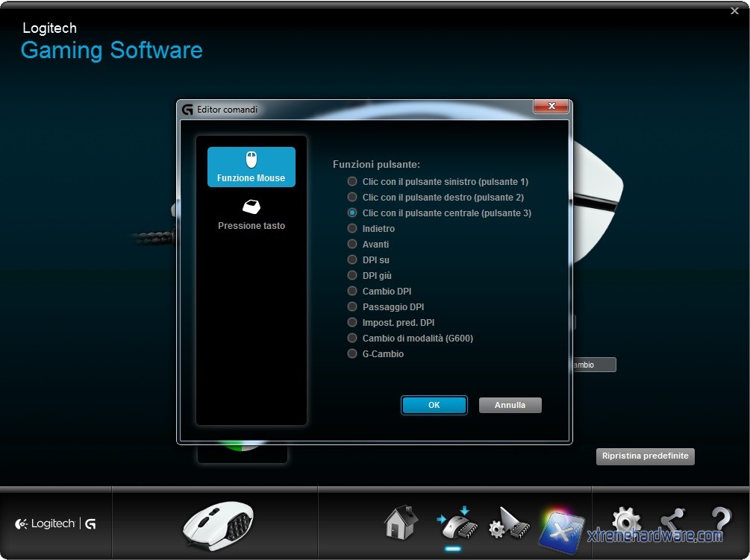Open the lighting color settings icon
This screenshot has width=750, height=560.
[561, 526]
